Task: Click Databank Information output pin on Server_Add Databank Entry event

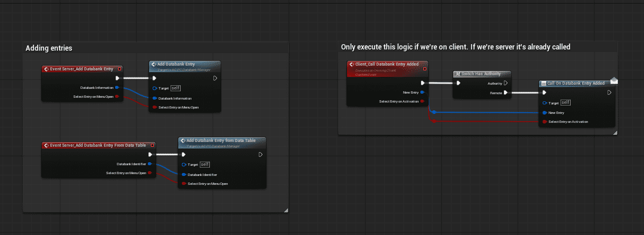Action: [x=117, y=88]
